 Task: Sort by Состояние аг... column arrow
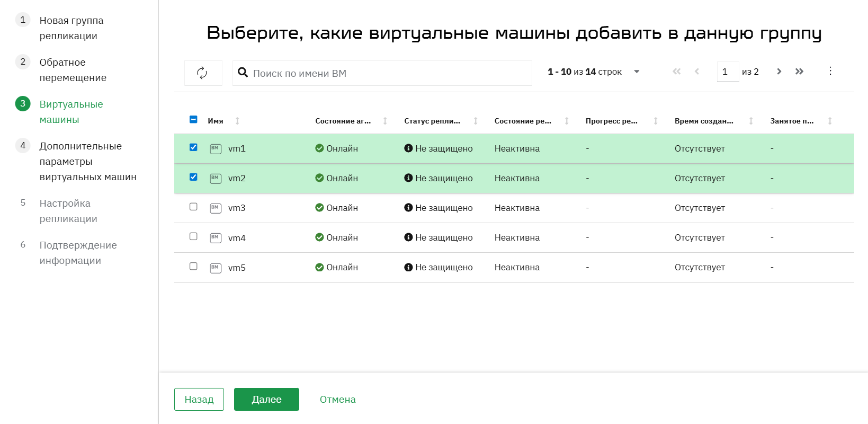pos(385,121)
